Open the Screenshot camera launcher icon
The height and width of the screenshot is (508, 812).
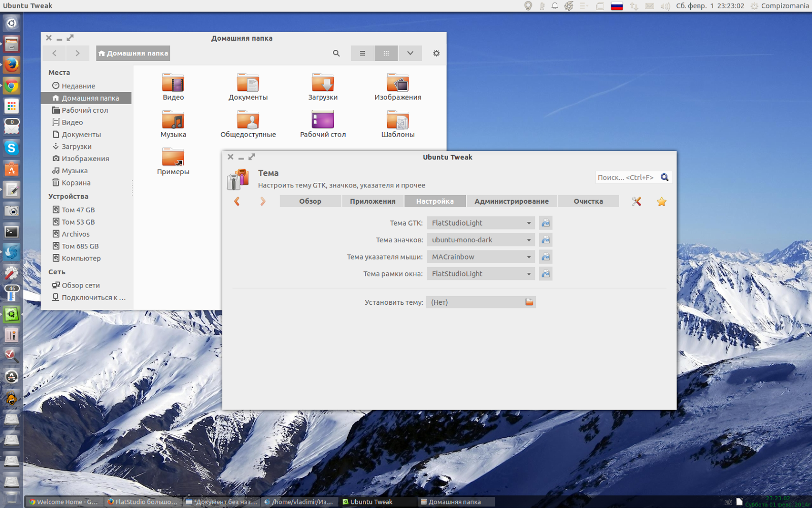coord(12,210)
